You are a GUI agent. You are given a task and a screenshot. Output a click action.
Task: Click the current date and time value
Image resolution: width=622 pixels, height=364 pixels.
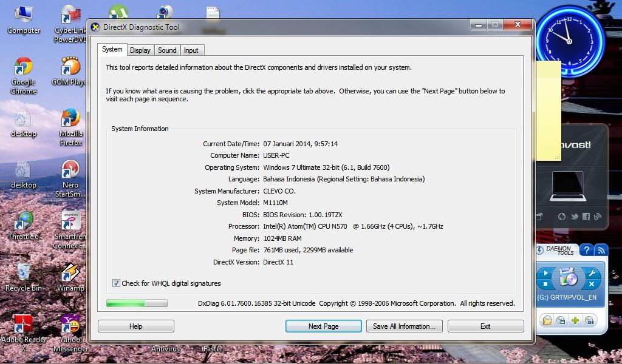(x=300, y=144)
